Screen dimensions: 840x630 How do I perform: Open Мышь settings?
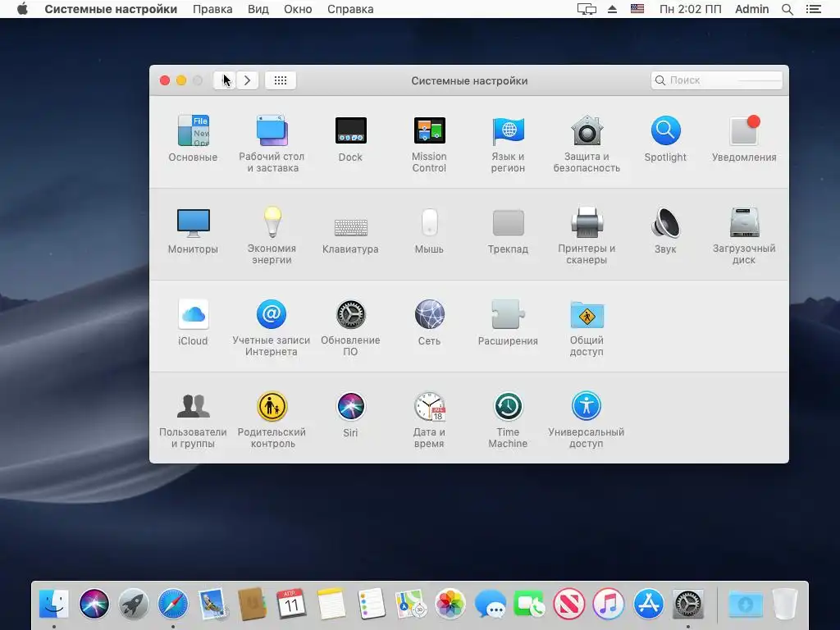pyautogui.click(x=429, y=231)
